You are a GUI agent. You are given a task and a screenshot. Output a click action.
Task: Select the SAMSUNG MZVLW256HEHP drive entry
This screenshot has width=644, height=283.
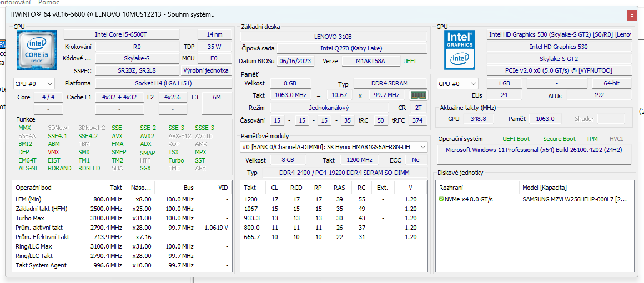pyautogui.click(x=534, y=199)
